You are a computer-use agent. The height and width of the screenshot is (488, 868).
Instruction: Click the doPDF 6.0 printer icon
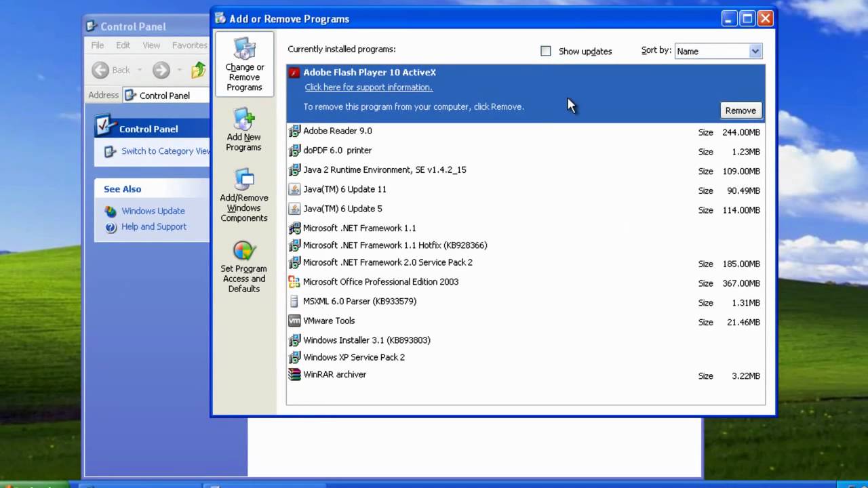pos(294,150)
